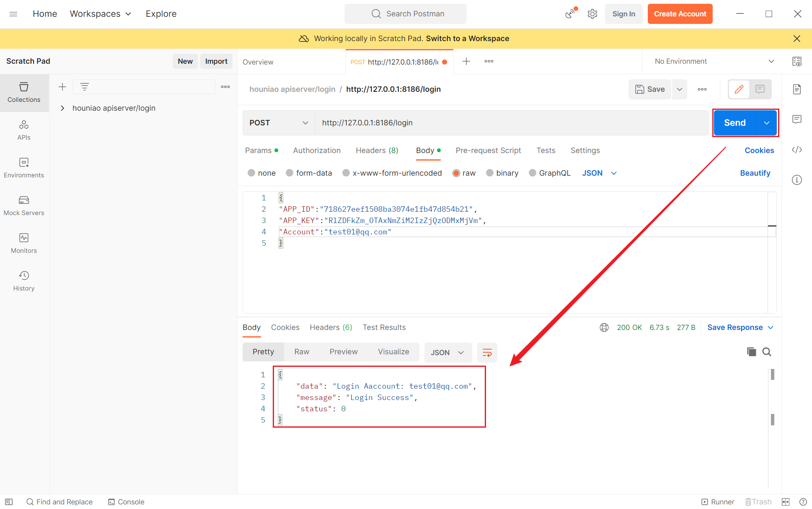This screenshot has width=812, height=509.
Task: Open the Mock Servers sidebar panel
Action: click(24, 206)
